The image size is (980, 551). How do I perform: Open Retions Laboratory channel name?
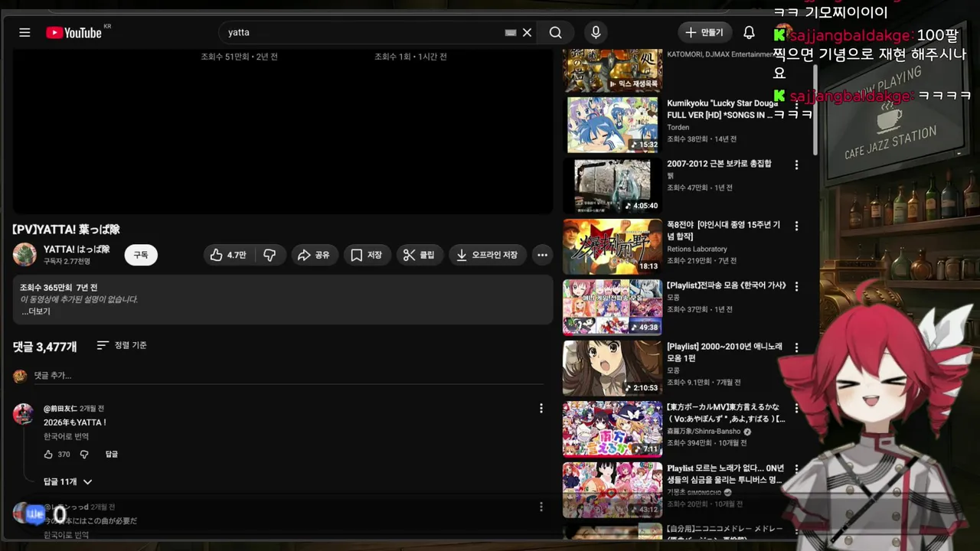pyautogui.click(x=697, y=249)
